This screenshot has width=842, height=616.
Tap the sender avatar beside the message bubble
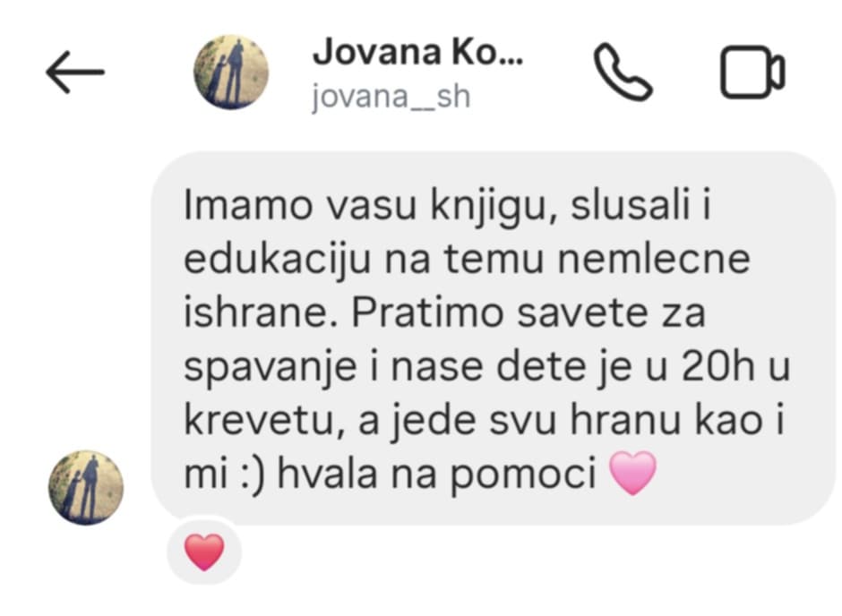click(x=86, y=487)
